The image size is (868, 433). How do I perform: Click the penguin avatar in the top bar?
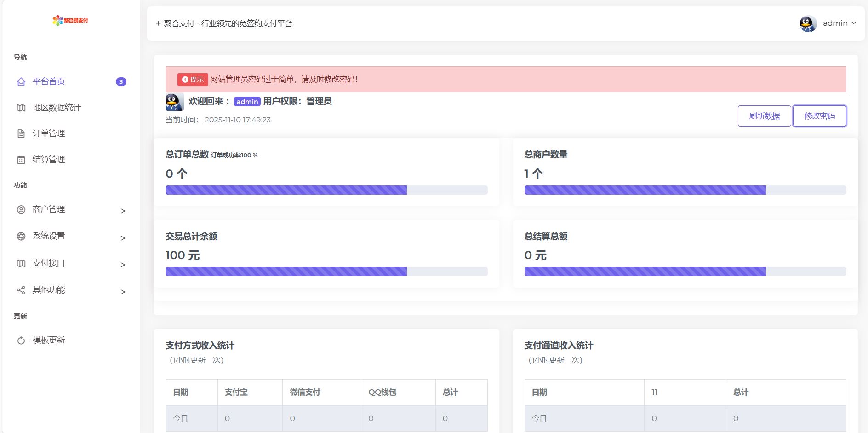coord(808,23)
